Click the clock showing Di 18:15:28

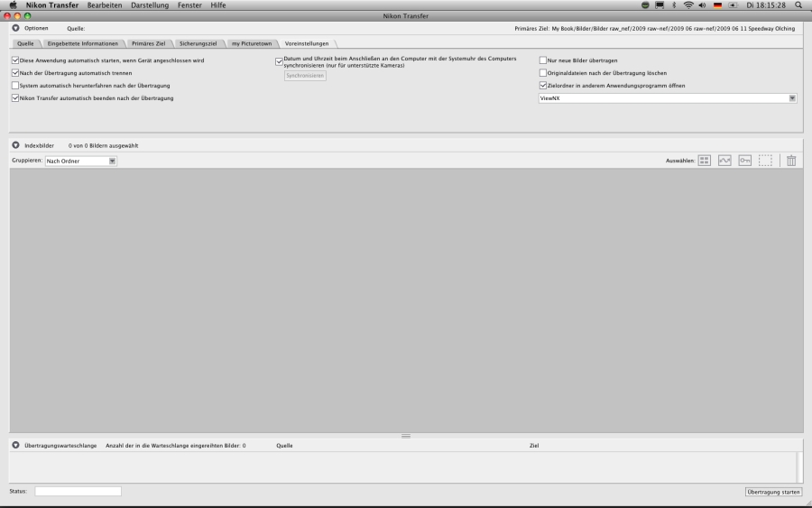(766, 5)
